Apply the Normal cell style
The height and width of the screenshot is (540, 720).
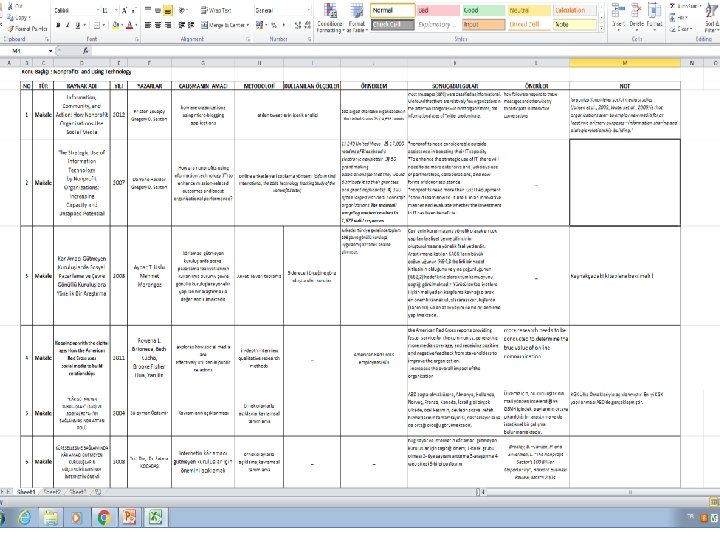[x=393, y=10]
